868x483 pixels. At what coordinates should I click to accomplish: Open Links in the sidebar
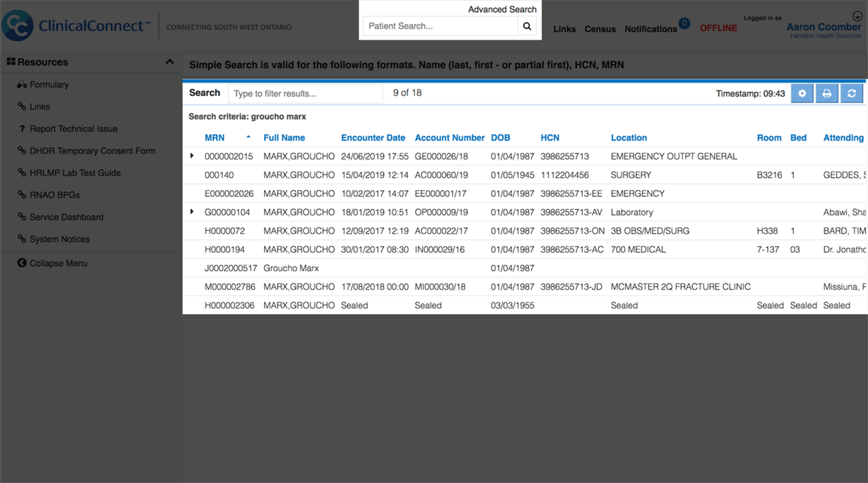coord(40,107)
